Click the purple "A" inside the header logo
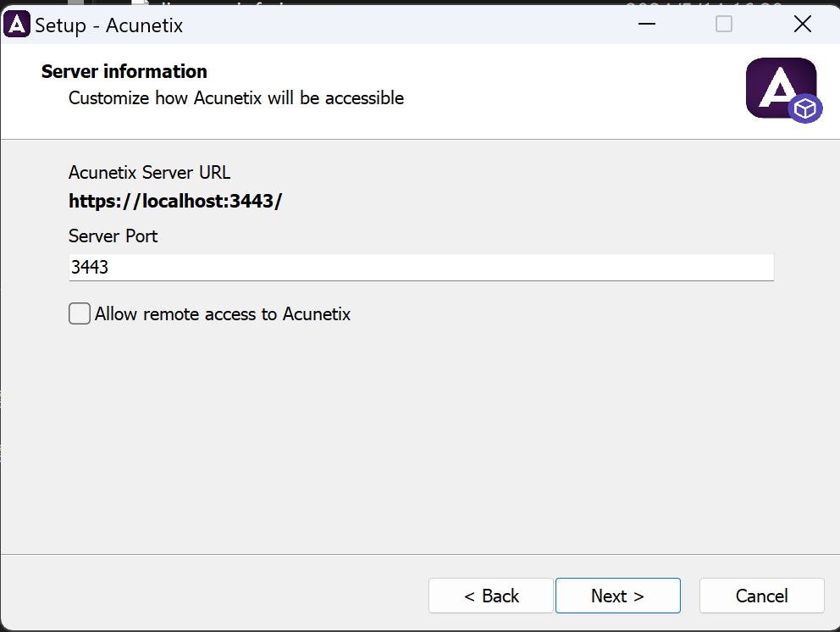The image size is (840, 632). [776, 84]
